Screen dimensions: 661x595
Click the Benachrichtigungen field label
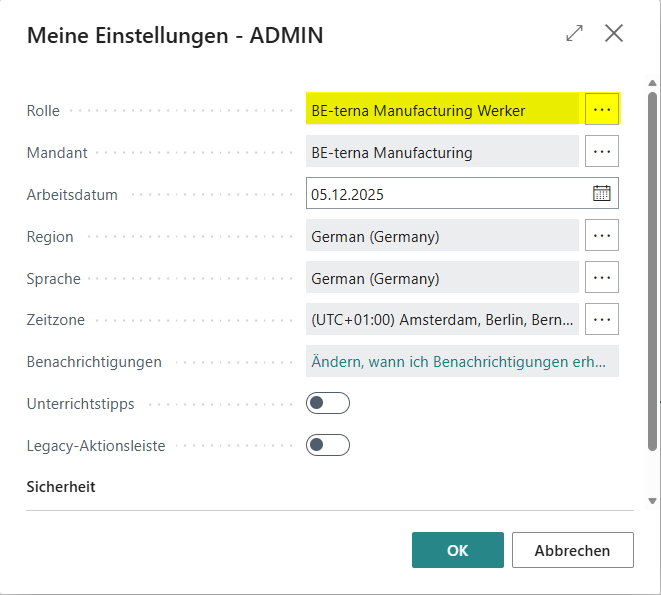point(94,362)
